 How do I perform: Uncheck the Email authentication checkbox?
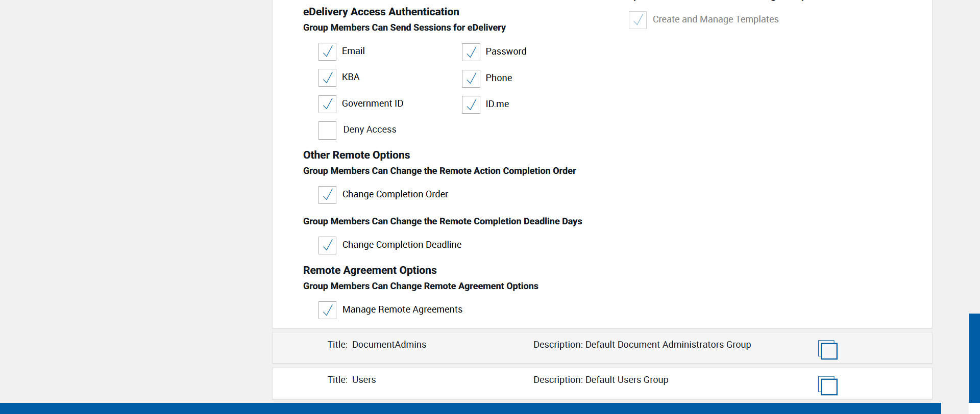(x=327, y=51)
